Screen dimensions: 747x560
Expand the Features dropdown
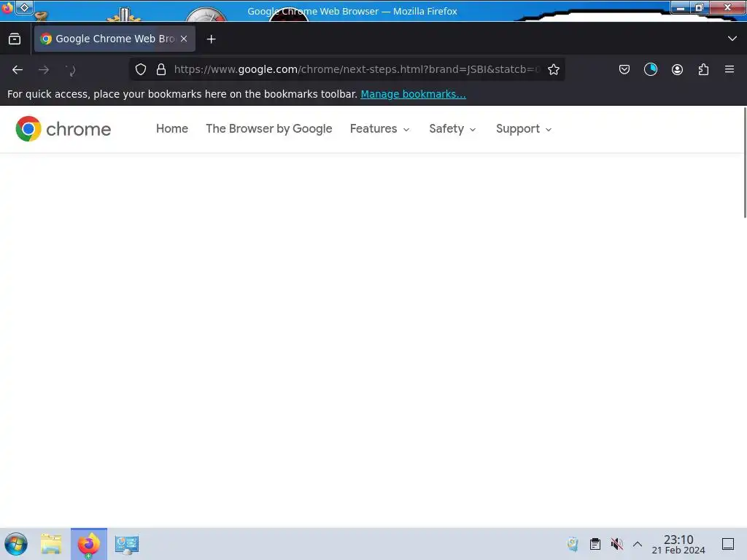point(379,128)
